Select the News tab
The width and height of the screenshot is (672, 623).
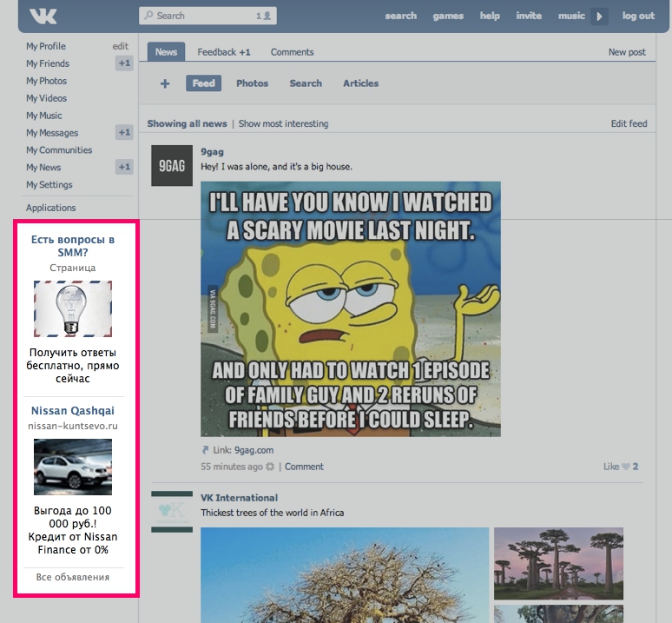[x=167, y=52]
